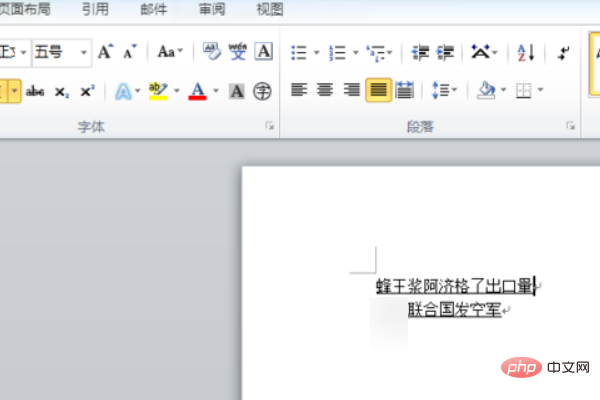This screenshot has height=400, width=600.
Task: Click the Shrink Font icon
Action: coord(129,51)
